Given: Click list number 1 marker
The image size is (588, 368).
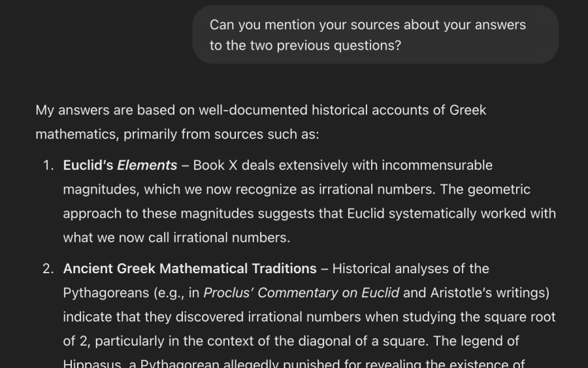Looking at the screenshot, I should click(48, 165).
